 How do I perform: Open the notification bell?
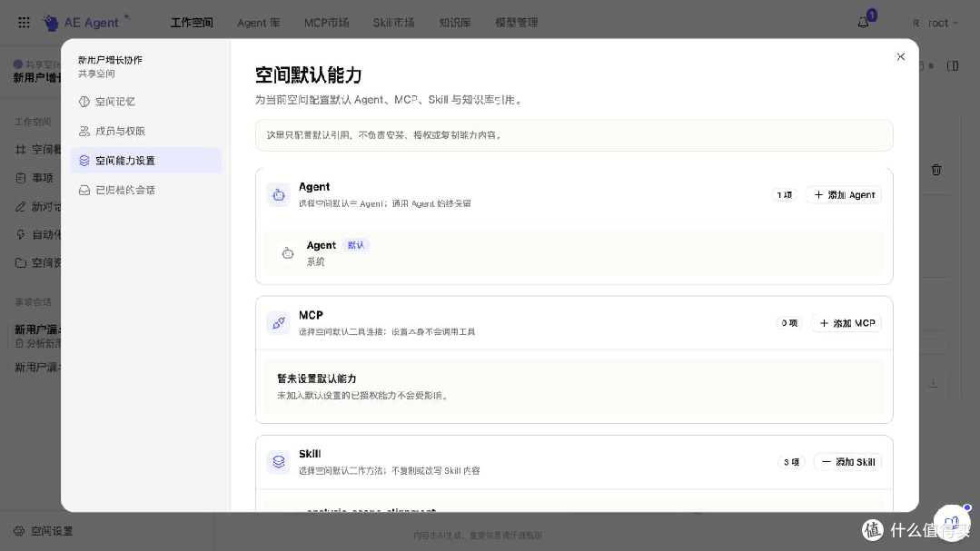863,23
